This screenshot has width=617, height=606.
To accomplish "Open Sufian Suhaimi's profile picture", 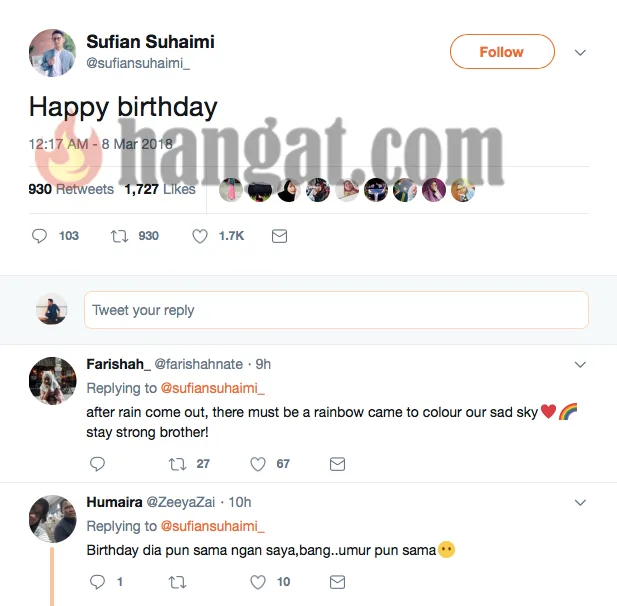I will tap(52, 52).
